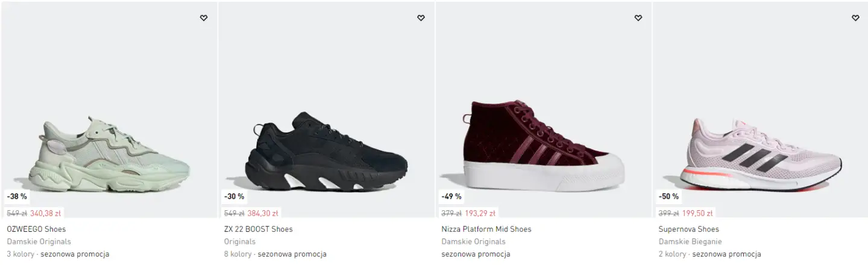Select the 3 kolory text under OZWEEGO

20,254
